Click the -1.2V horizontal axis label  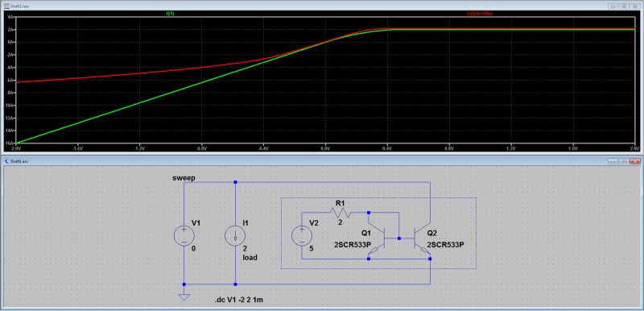[139, 148]
